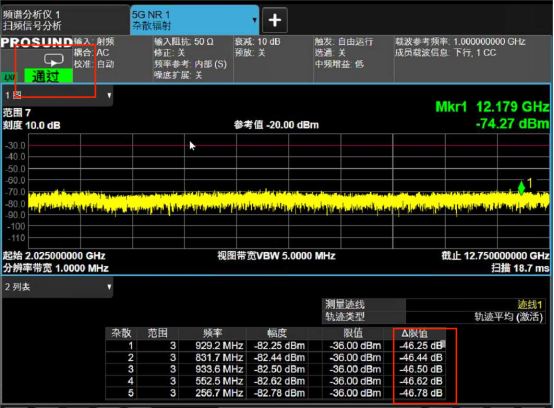Select spur row 1 at 929.2 MHz
This screenshot has height=408, width=554.
[276, 345]
